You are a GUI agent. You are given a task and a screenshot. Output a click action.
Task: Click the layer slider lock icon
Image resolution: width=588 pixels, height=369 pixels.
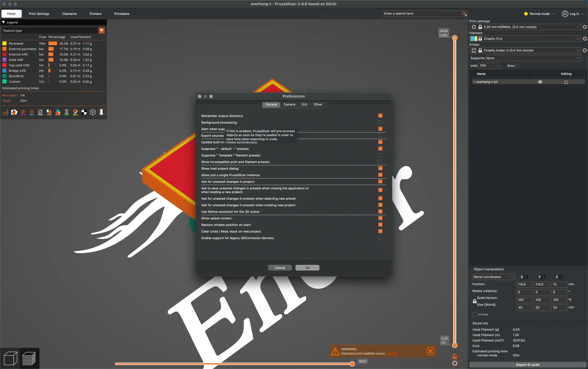(455, 356)
